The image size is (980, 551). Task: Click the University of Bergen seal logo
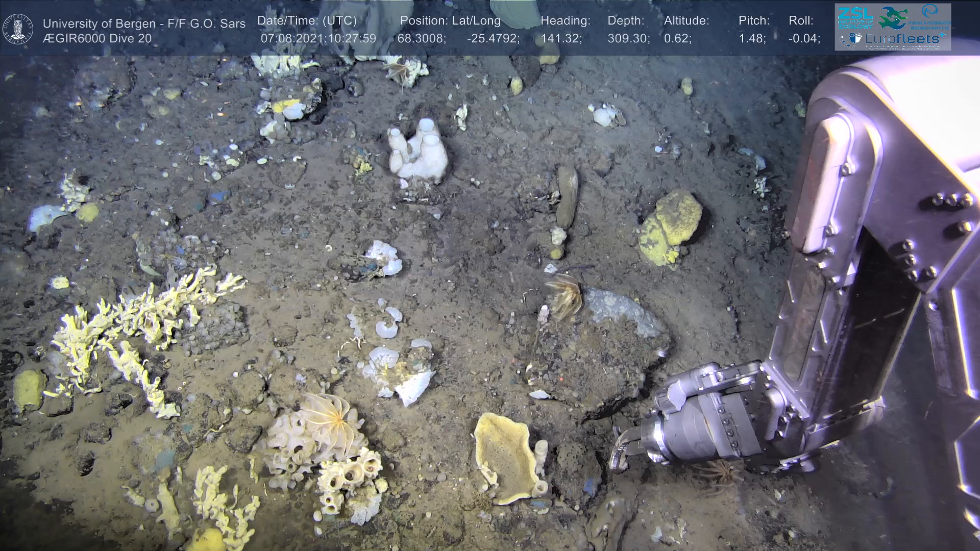coord(18,29)
